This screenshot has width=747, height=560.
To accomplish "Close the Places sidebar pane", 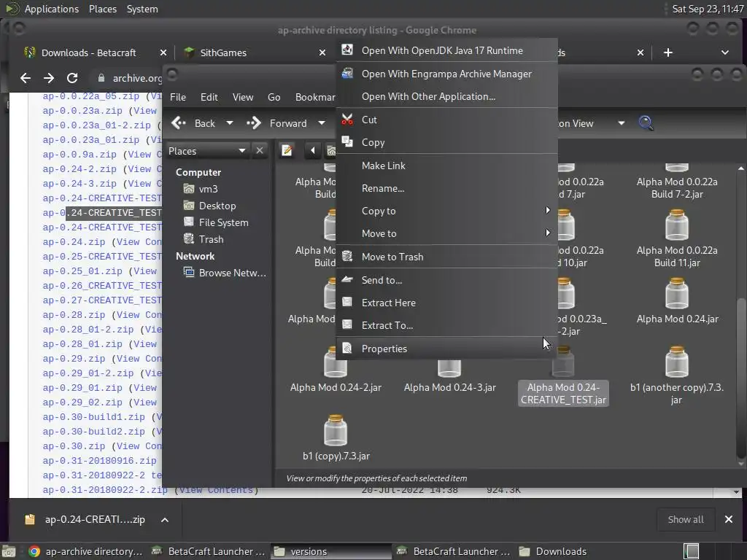I will coord(260,150).
